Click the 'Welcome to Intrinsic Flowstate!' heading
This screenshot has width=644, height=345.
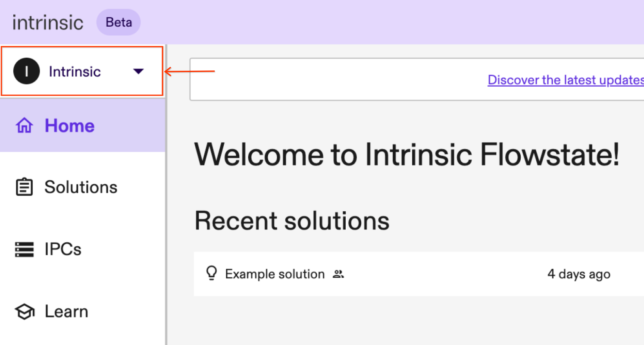[407, 155]
